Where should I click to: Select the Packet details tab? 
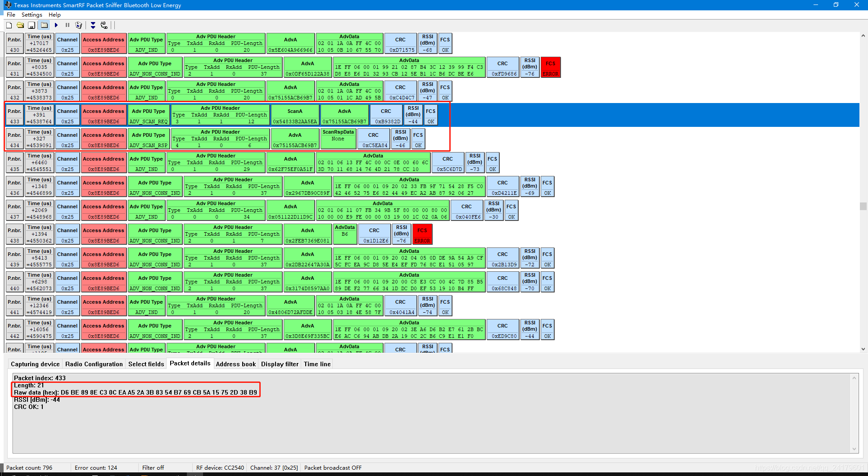190,363
